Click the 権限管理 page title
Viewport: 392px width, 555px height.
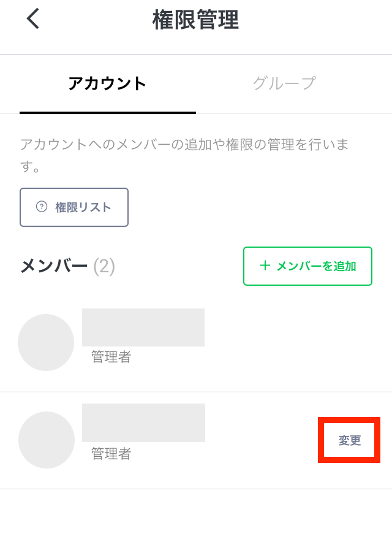tap(195, 20)
